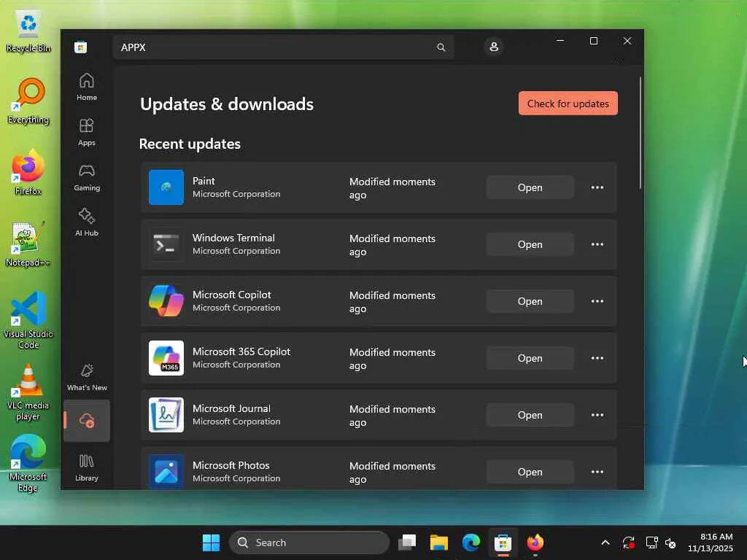This screenshot has height=560, width=747.
Task: Open Microsoft Photos with its Open button
Action: coord(530,472)
